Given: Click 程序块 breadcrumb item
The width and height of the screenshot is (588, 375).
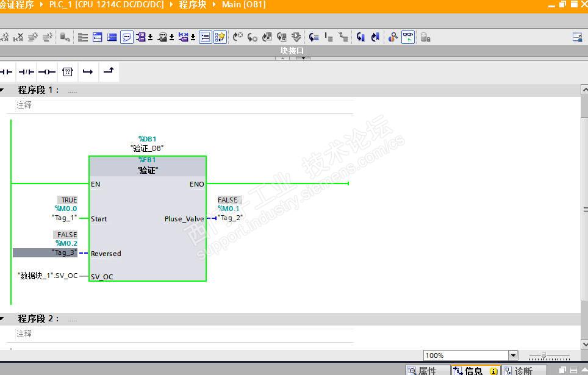Looking at the screenshot, I should coord(193,4).
